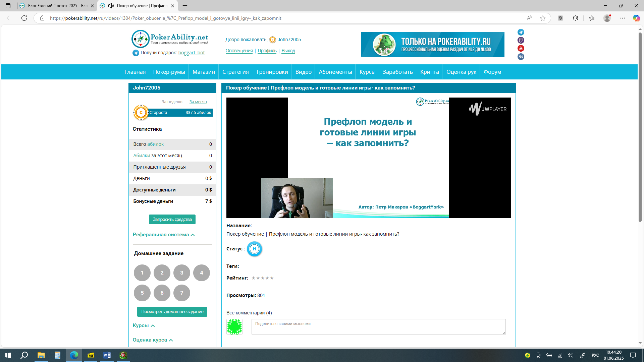644x362 pixels.
Task: Rate the video with fifth star
Action: click(272, 278)
